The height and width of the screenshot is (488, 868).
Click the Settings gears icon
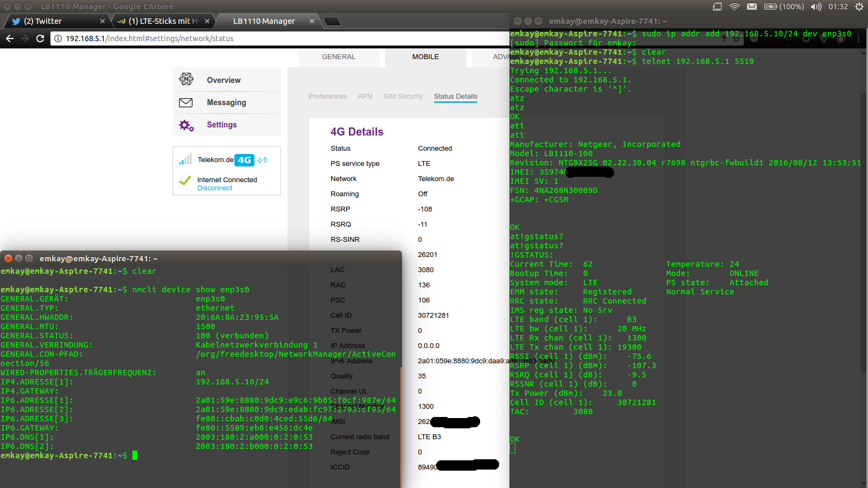(186, 125)
